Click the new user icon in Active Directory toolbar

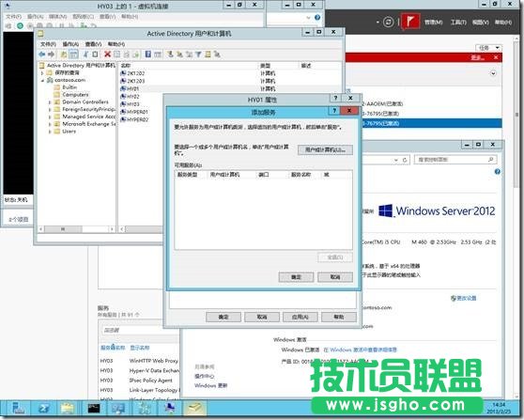(x=170, y=54)
